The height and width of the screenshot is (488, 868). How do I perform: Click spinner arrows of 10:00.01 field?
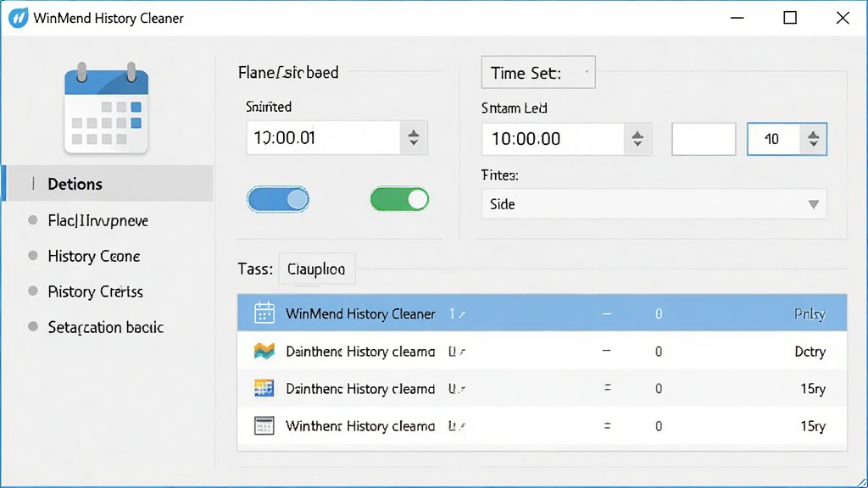[414, 137]
